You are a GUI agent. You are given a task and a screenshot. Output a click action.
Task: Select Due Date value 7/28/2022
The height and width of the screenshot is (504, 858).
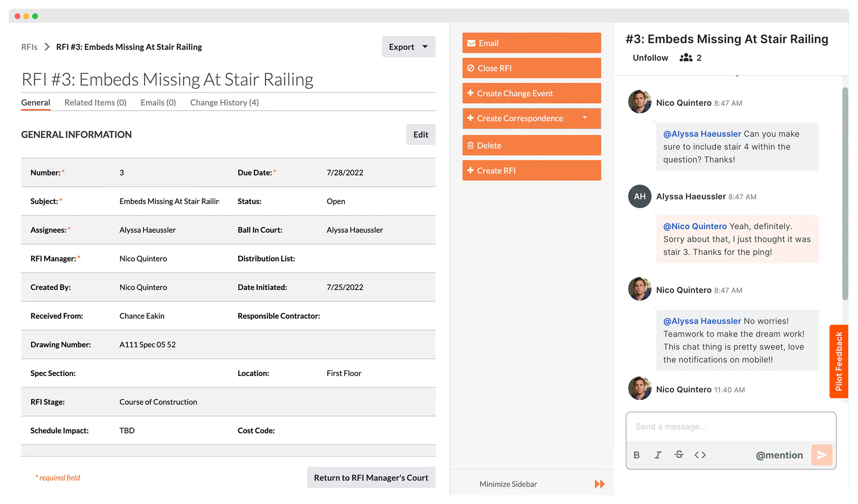(345, 172)
